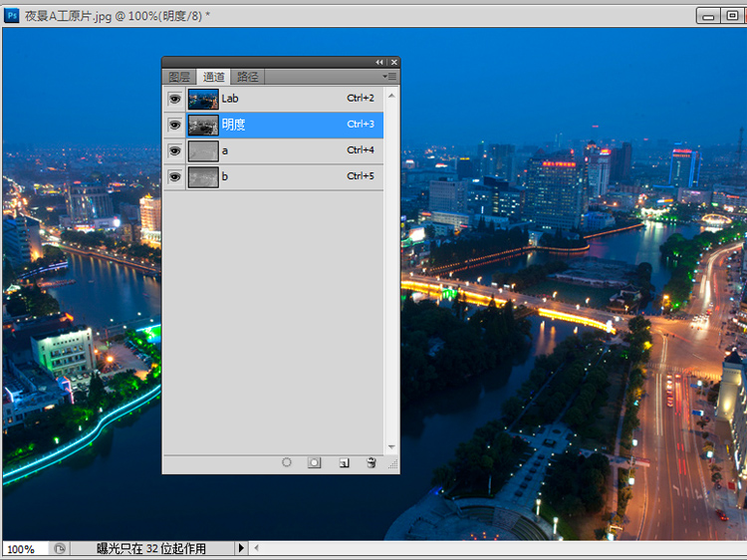This screenshot has height=560, width=747.
Task: Select the Lab composite channel thumbnail
Action: coord(203,99)
